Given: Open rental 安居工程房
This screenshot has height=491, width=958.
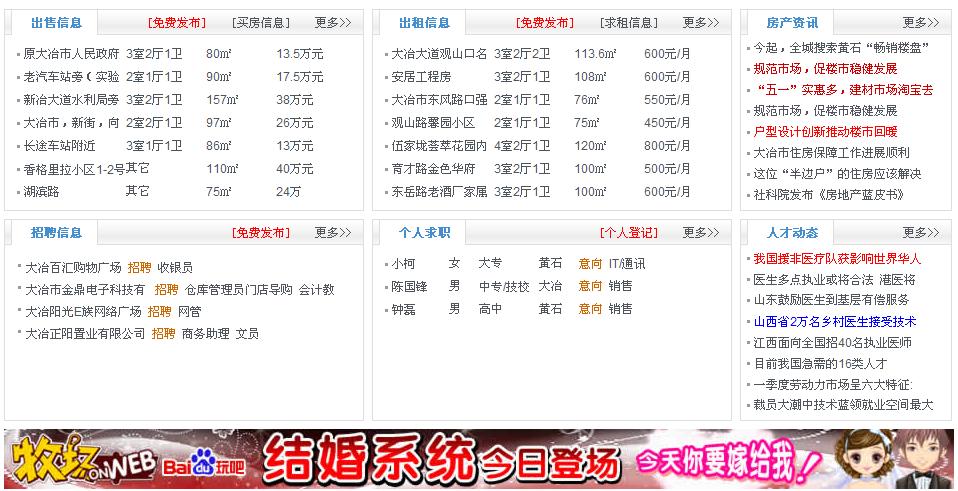Looking at the screenshot, I should 421,77.
